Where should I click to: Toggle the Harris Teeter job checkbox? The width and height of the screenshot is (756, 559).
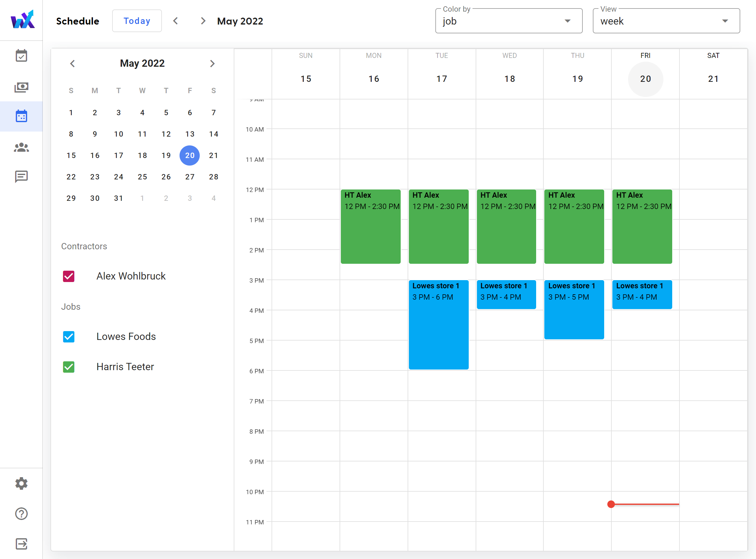(69, 367)
